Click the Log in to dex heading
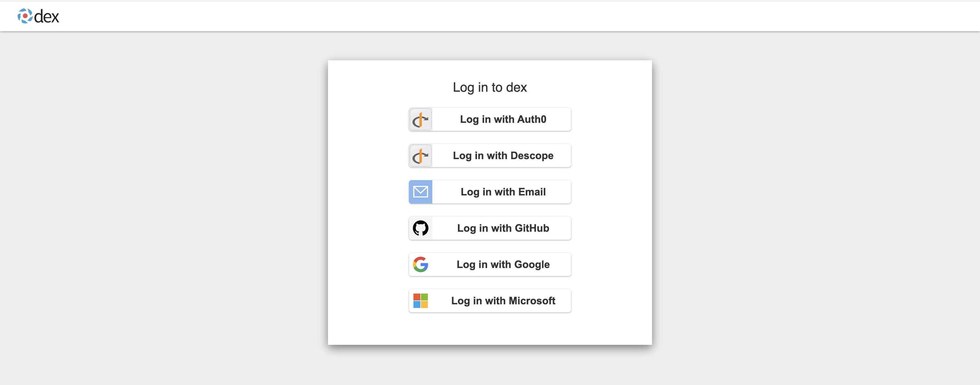Image resolution: width=980 pixels, height=385 pixels. coord(489,87)
